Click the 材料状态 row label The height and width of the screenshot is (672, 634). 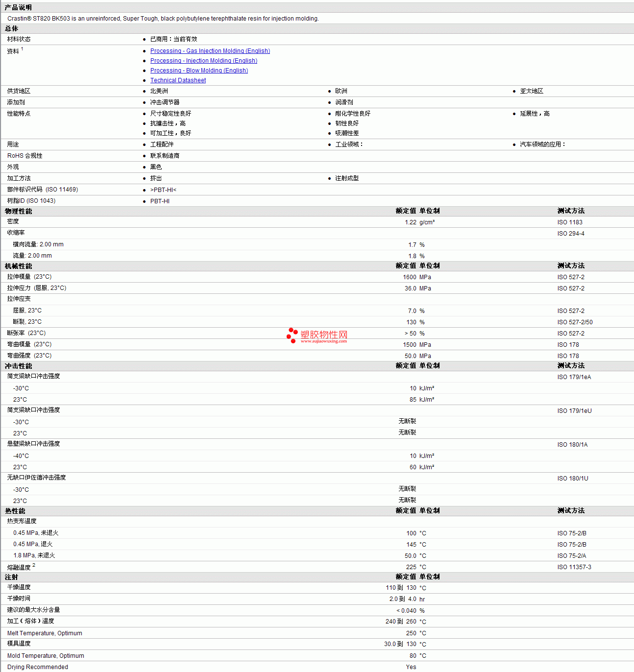coord(19,39)
